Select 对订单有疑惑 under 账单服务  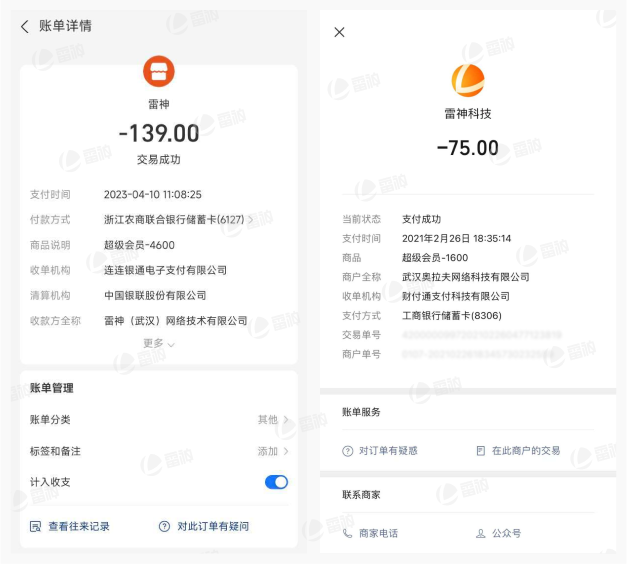(x=388, y=451)
